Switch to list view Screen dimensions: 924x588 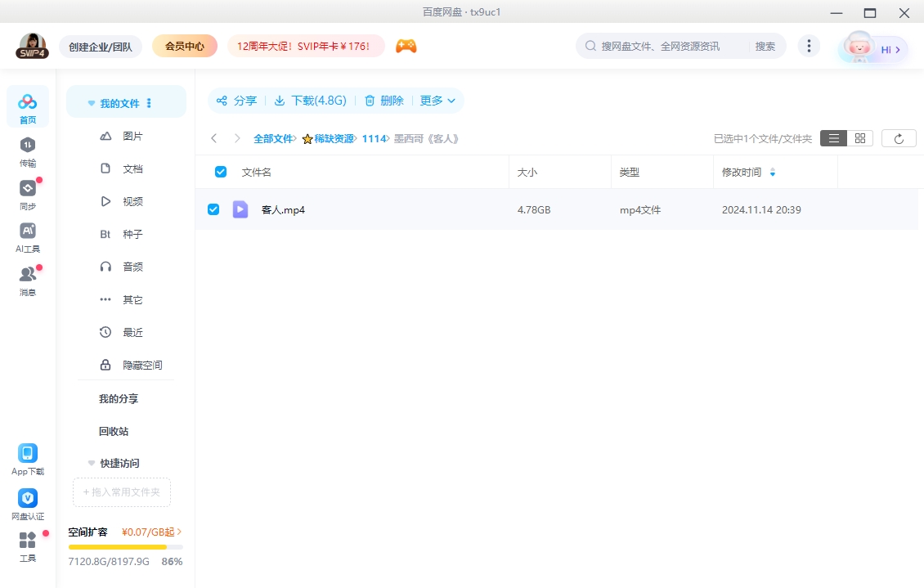click(833, 138)
